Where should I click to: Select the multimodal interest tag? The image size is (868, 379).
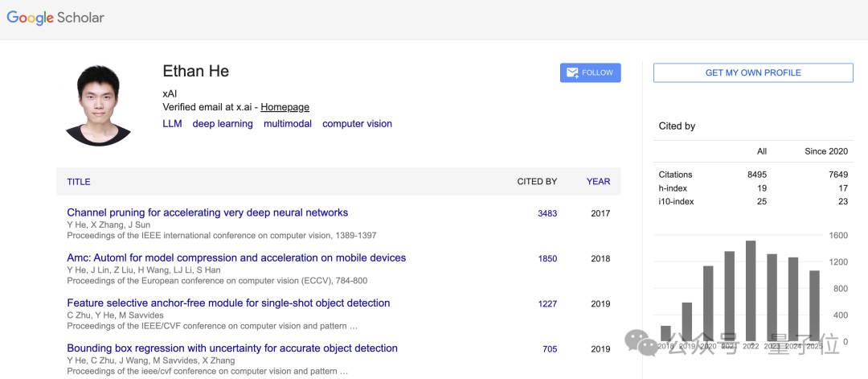[287, 124]
